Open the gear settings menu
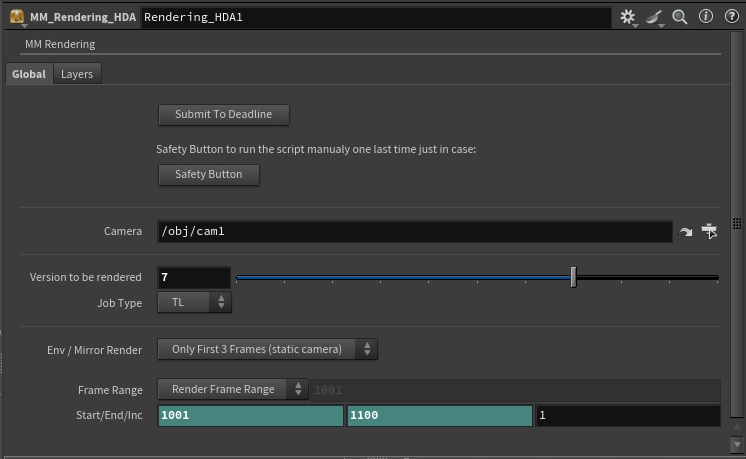This screenshot has height=459, width=746. (628, 17)
